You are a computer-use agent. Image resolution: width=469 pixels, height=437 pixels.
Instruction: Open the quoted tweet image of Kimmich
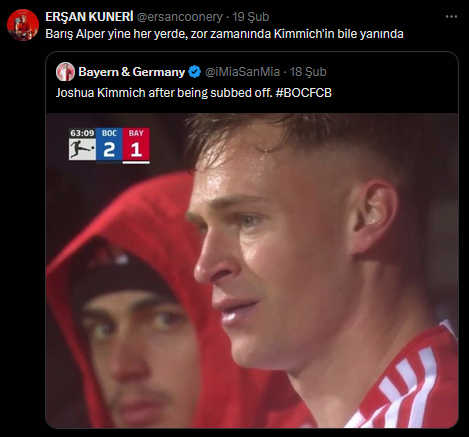click(x=252, y=270)
